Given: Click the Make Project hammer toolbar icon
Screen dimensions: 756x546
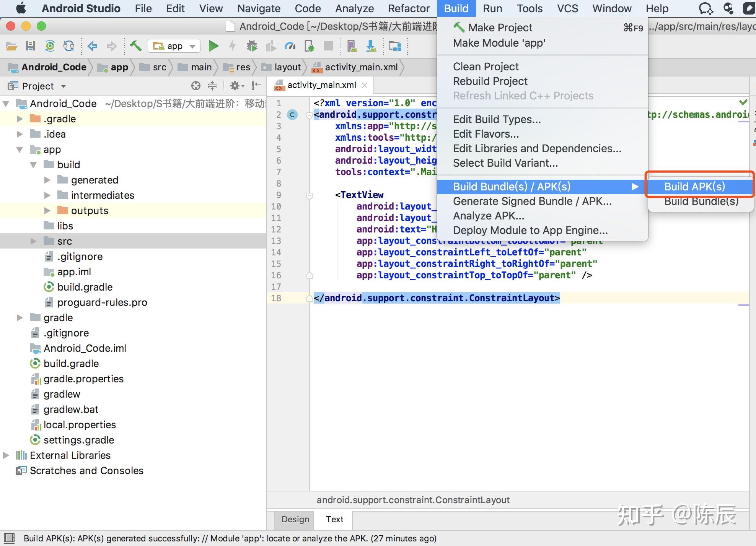Looking at the screenshot, I should [x=135, y=46].
